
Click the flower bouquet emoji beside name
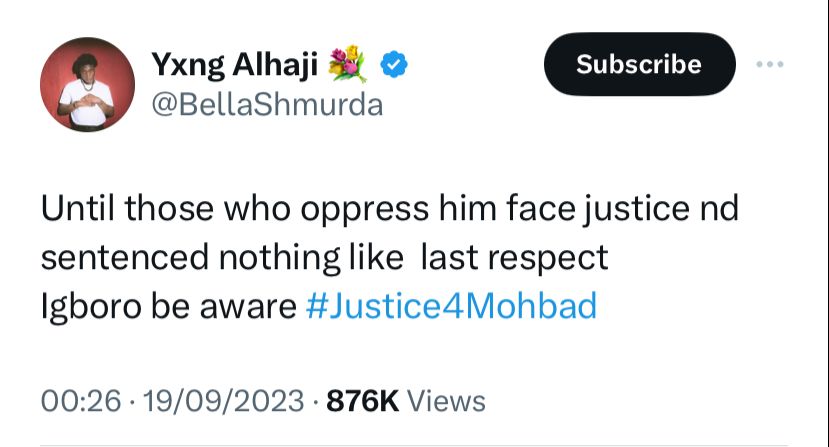click(x=347, y=64)
